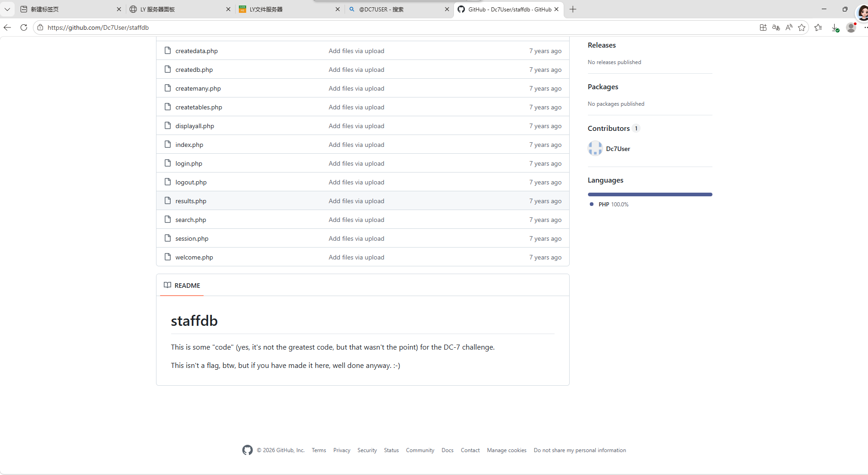Open the Contributors heading link

click(614, 128)
